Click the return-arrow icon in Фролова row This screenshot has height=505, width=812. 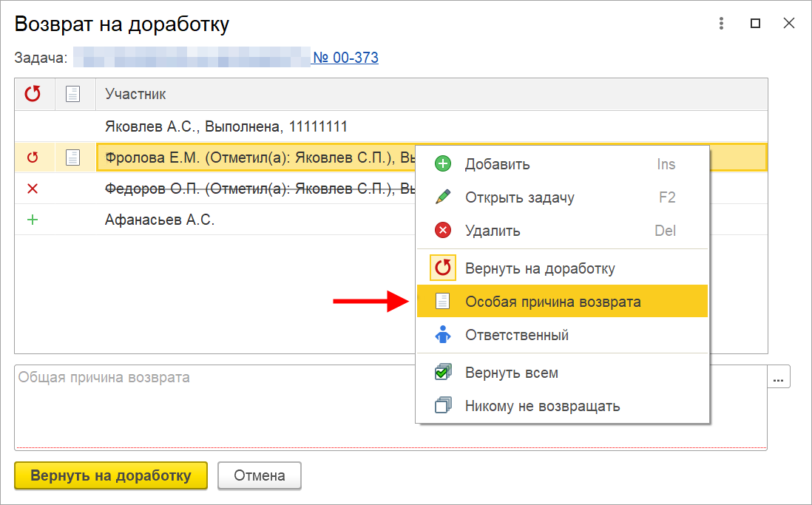(32, 157)
